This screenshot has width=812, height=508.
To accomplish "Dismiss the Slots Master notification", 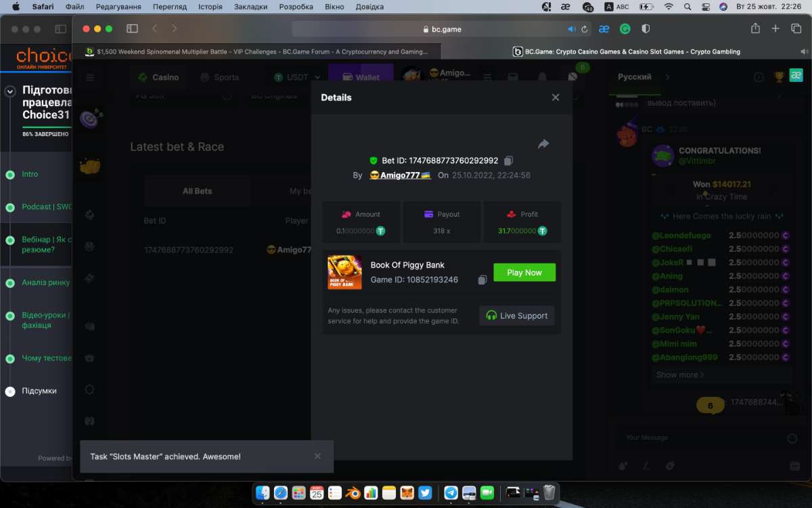I will pos(317,457).
